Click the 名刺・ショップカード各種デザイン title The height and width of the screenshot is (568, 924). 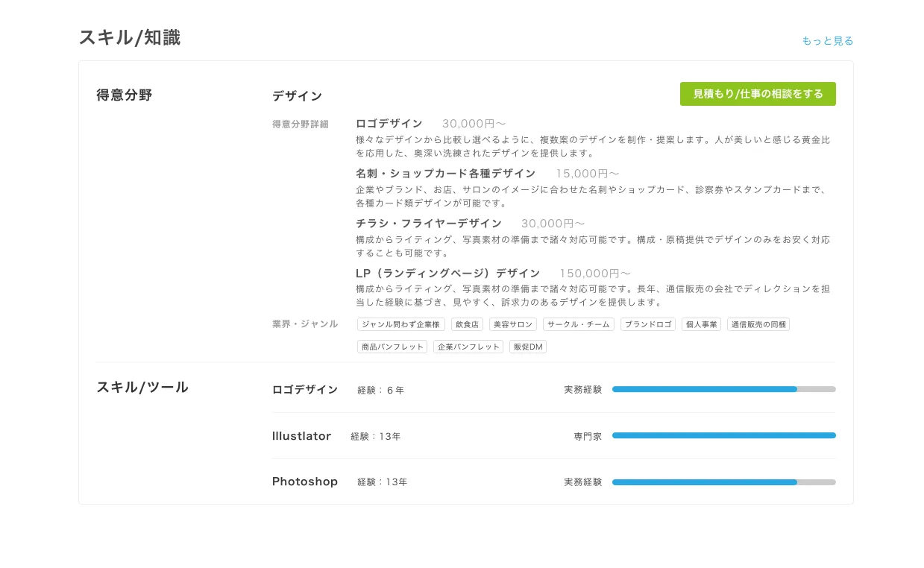point(445,174)
